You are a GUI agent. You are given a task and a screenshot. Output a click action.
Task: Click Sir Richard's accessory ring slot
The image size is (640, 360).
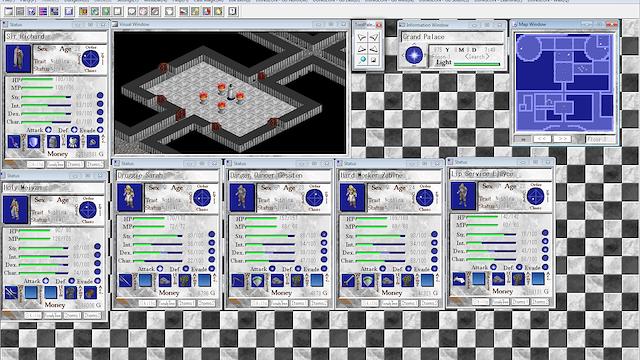coord(93,142)
